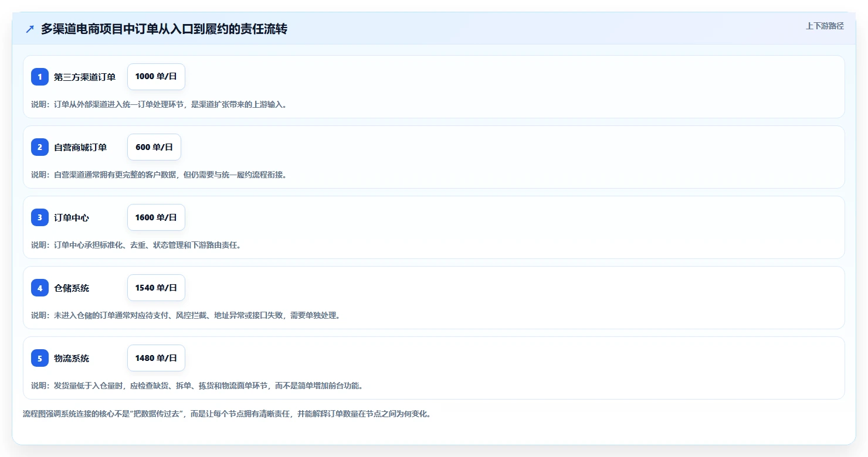Click step number 2 badge
The height and width of the screenshot is (457, 868).
(x=40, y=147)
